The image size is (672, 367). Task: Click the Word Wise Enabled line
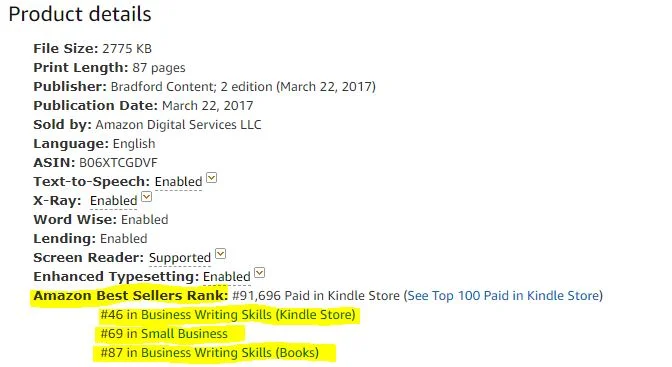point(101,220)
